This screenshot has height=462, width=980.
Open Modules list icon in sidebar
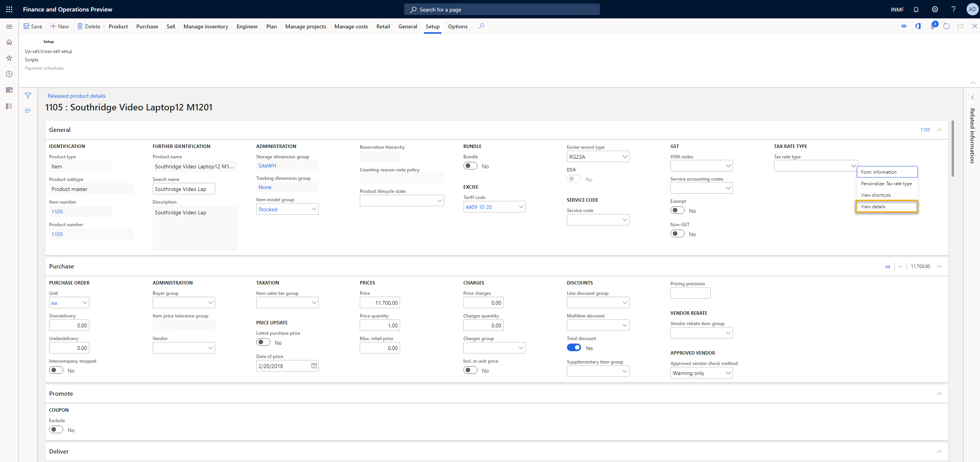tap(9, 106)
